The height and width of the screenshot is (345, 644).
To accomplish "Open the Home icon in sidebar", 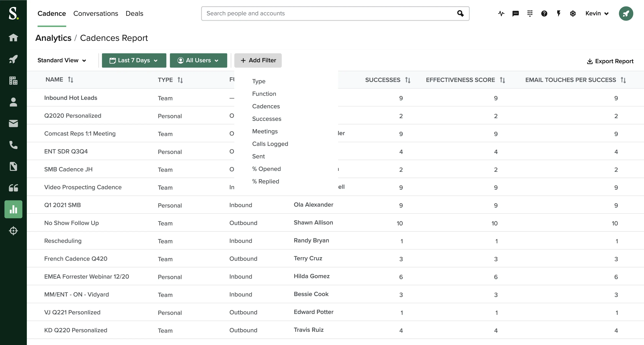I will [13, 38].
